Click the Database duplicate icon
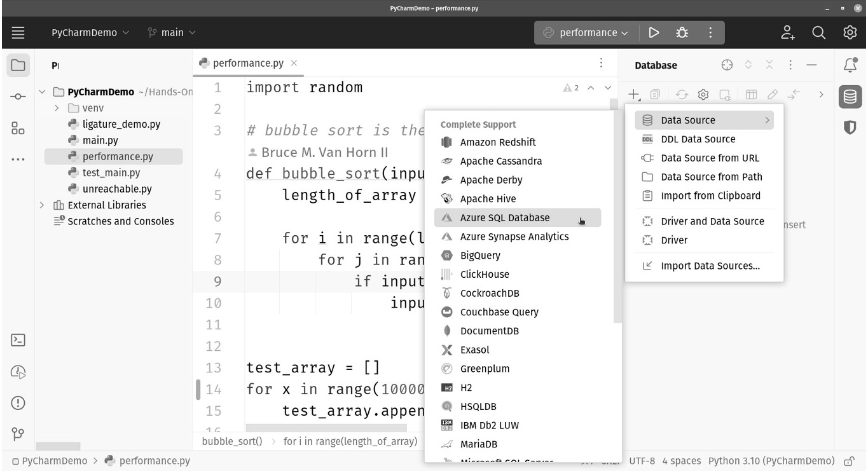This screenshot has width=868, height=471. 654,95
